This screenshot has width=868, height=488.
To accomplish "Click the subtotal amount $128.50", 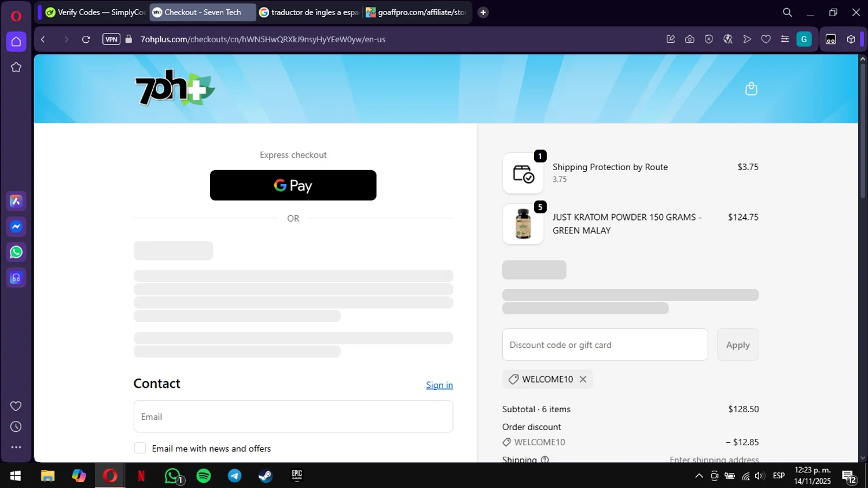I will [744, 409].
